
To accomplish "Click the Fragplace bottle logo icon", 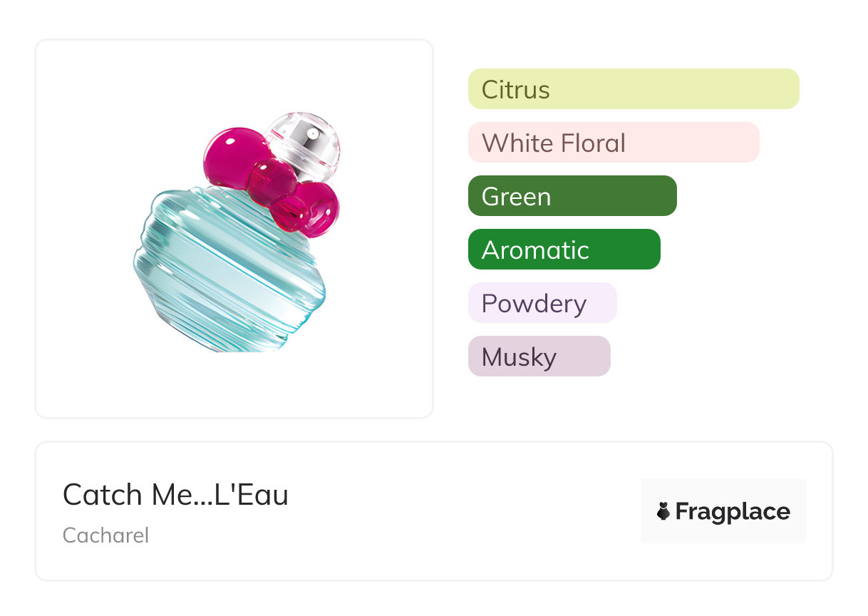I will pos(663,511).
